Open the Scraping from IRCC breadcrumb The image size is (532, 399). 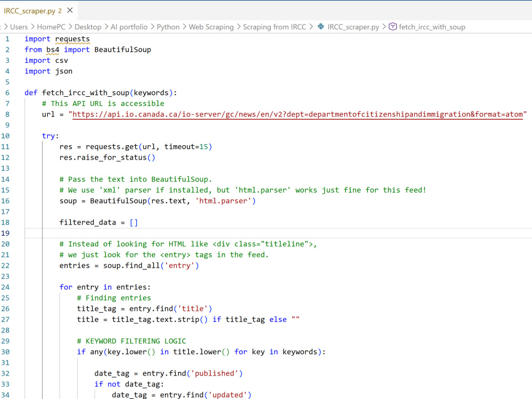[x=274, y=27]
